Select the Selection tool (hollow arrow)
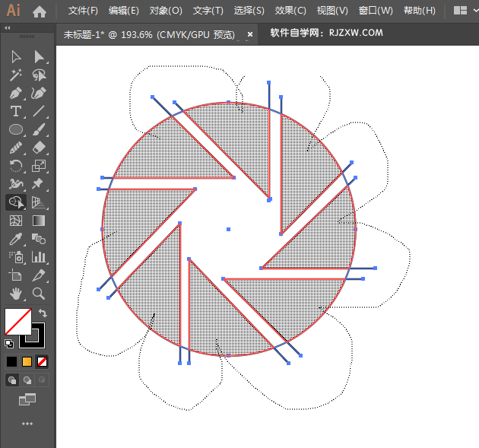Image resolution: width=479 pixels, height=448 pixels. point(16,57)
